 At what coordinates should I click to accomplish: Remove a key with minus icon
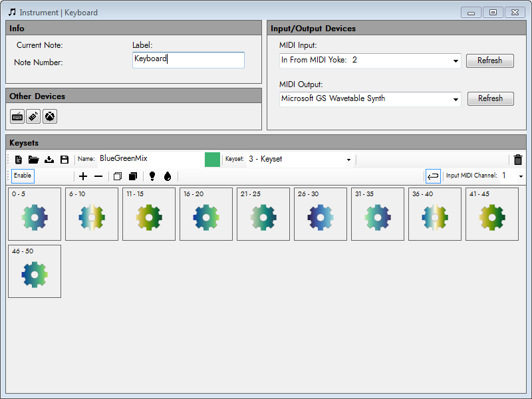pos(98,176)
